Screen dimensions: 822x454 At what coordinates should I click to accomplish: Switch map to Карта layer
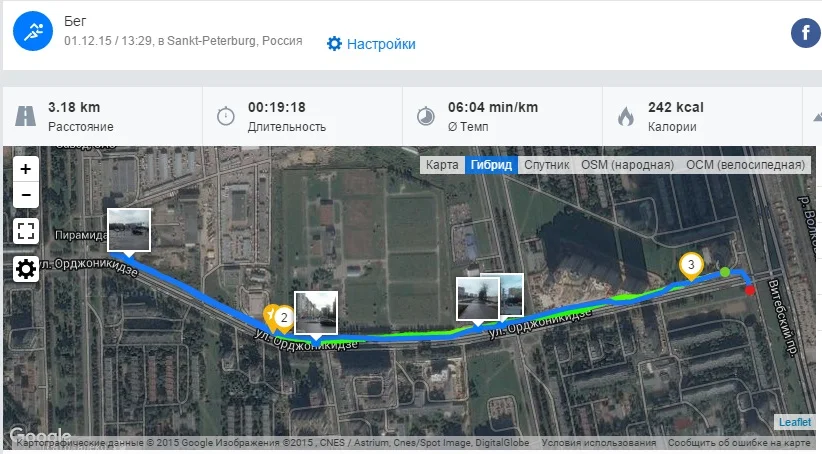pos(442,165)
